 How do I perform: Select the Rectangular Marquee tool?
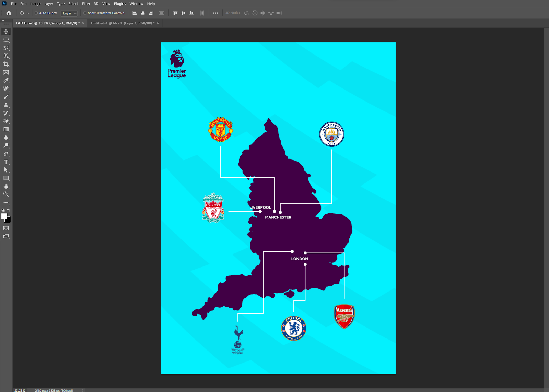point(6,40)
